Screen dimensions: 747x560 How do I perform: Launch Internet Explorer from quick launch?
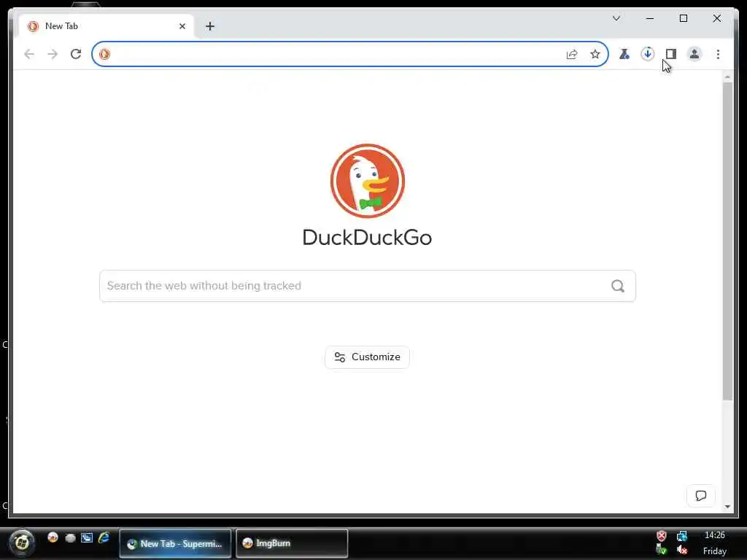coord(104,537)
